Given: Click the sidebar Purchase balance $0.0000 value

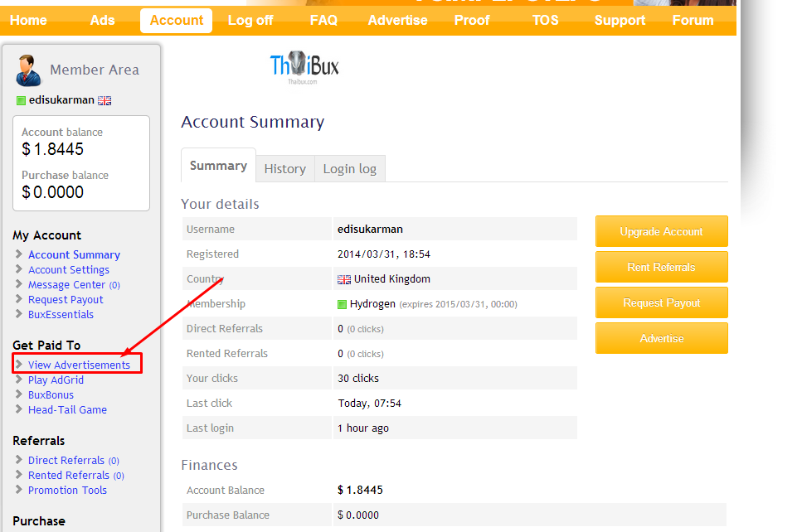Looking at the screenshot, I should point(53,192).
